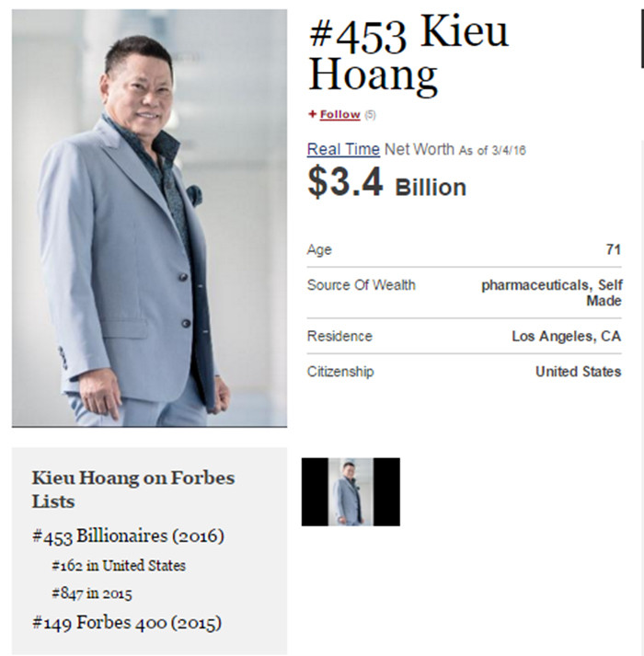Screen dimensions: 644x656
Task: Select the #847 in 2015 ranking
Action: 92,593
